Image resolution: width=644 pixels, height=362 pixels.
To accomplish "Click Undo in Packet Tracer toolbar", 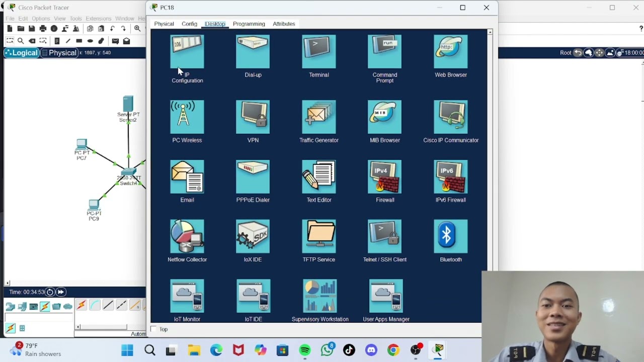I will point(112,29).
